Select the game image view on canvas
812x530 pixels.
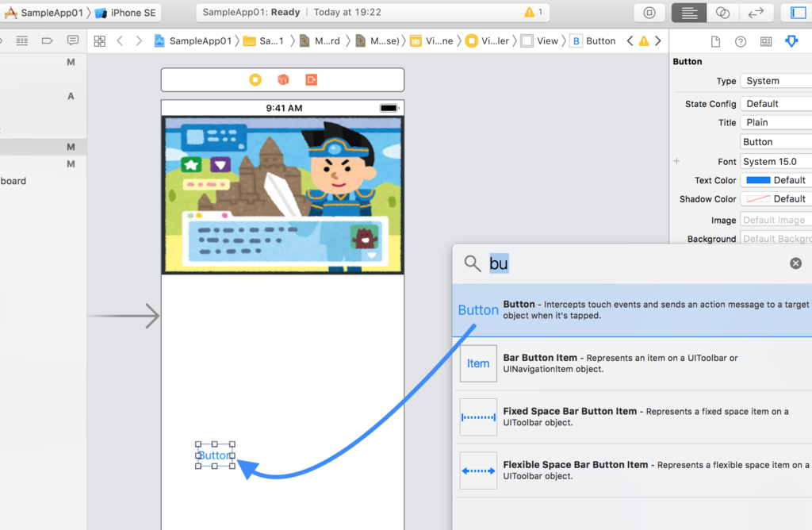pos(283,195)
